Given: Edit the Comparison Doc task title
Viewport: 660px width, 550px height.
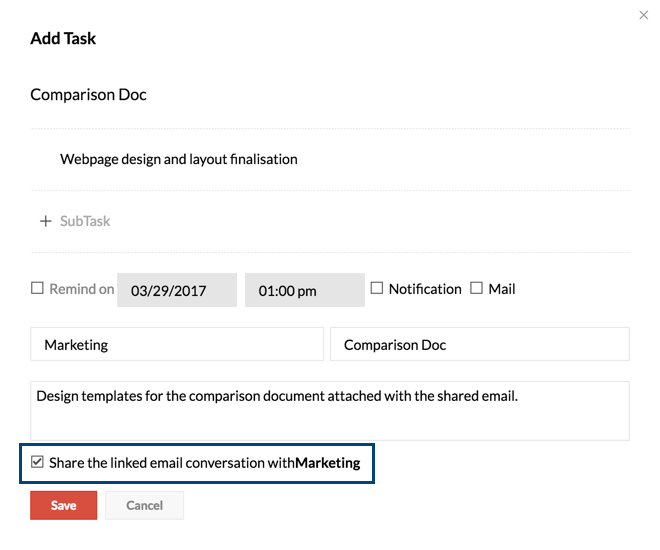Looking at the screenshot, I should tap(89, 95).
